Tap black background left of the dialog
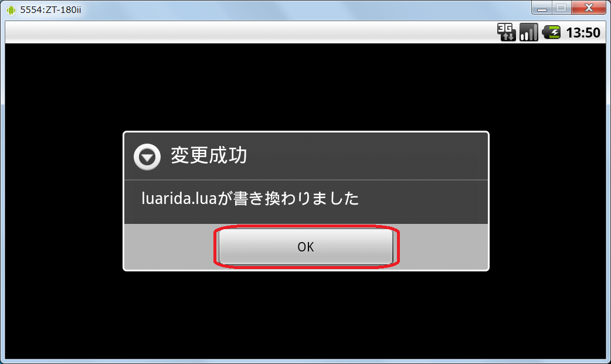 tap(64, 200)
